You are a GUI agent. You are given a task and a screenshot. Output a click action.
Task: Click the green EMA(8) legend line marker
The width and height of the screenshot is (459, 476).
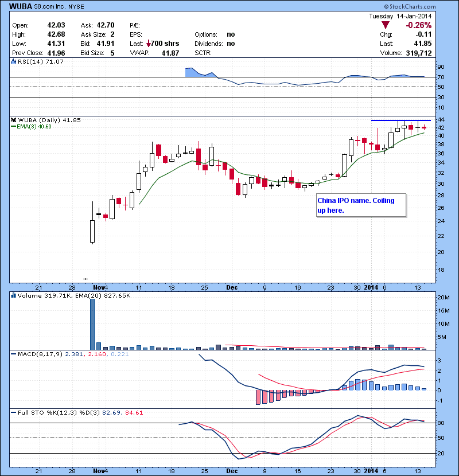pos(13,127)
